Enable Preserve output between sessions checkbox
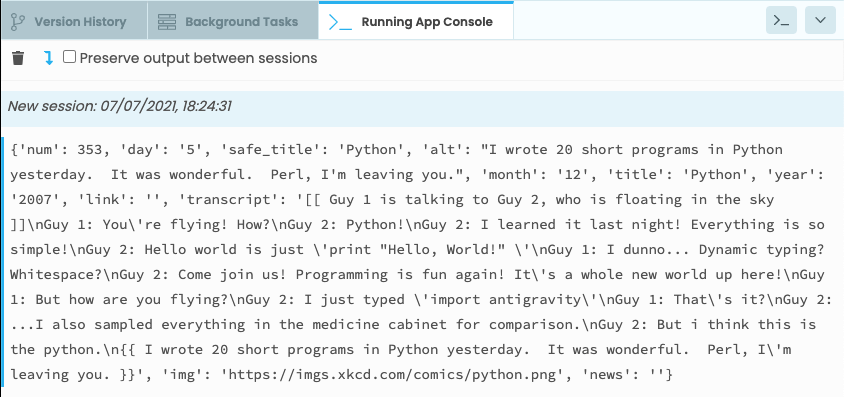 pos(69,57)
